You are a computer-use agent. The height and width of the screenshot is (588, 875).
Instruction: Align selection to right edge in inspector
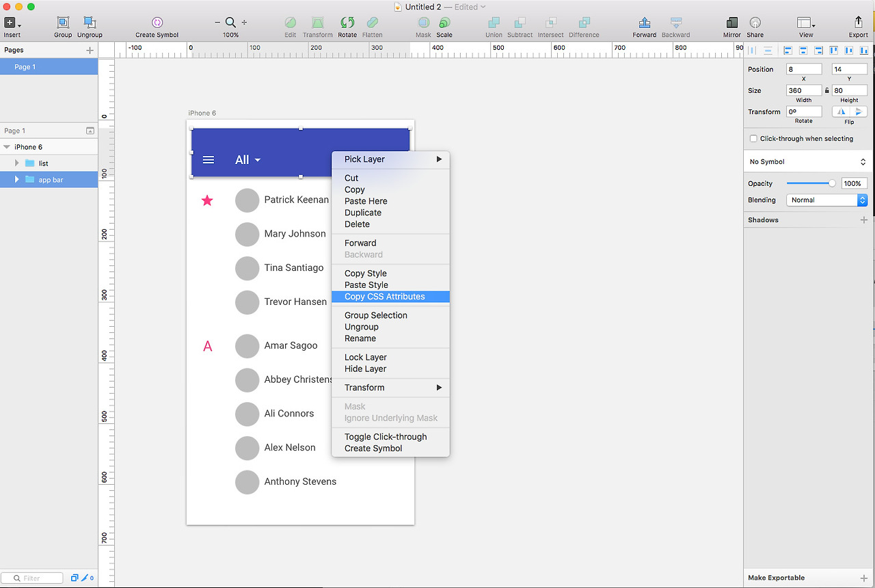[818, 50]
